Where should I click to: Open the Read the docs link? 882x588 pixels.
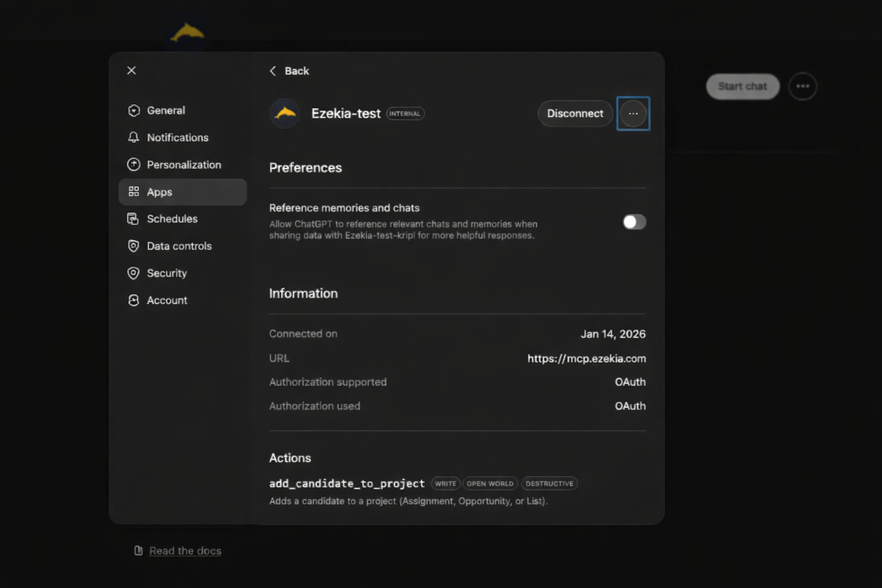click(185, 551)
